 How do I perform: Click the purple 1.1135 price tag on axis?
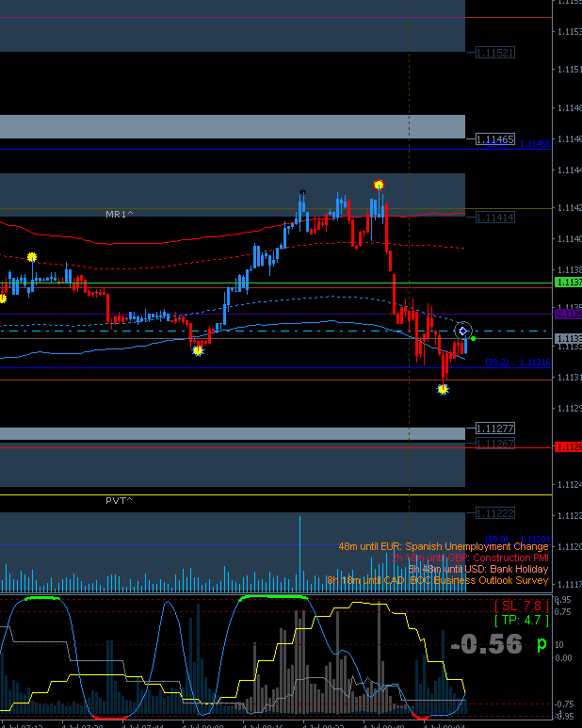point(569,315)
